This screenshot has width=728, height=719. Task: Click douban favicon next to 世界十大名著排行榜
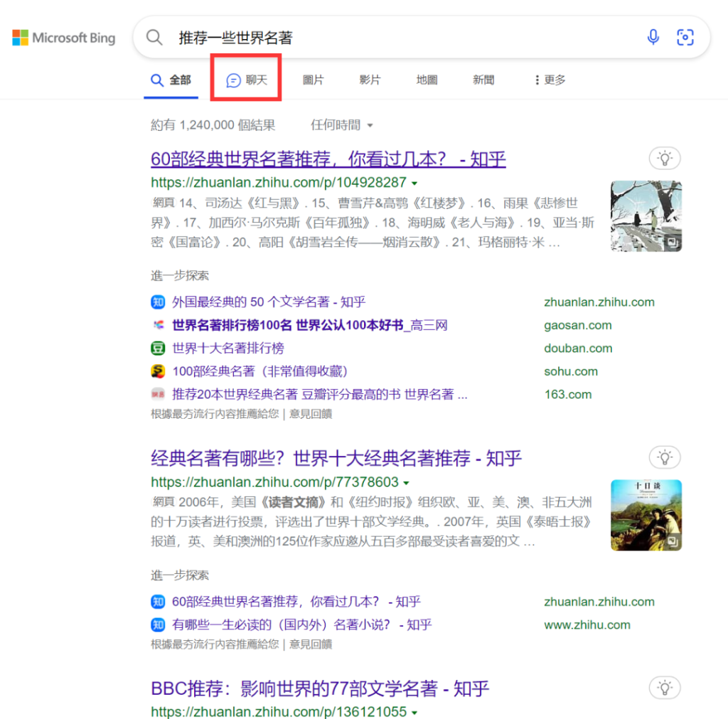tap(158, 348)
